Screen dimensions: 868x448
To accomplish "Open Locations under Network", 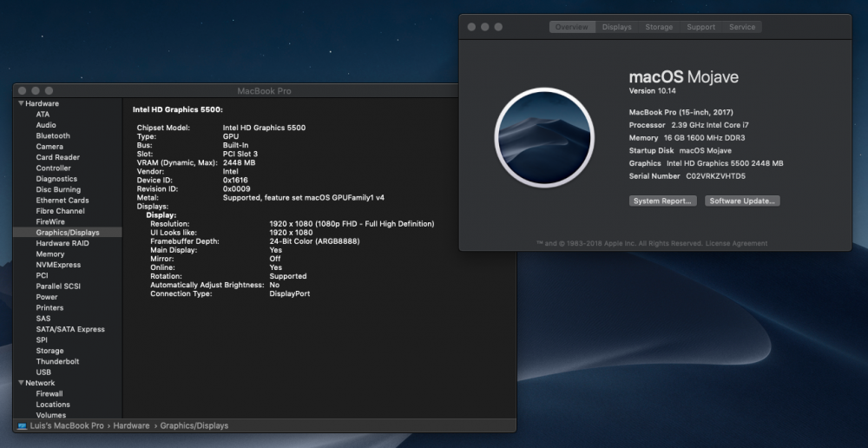I will [53, 405].
